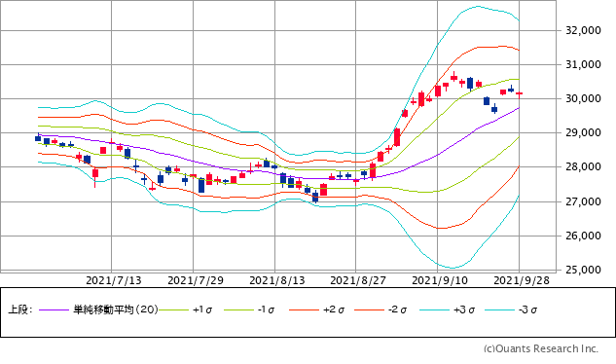
Task: Click the 2021/7/29 date label
Action: (196, 280)
